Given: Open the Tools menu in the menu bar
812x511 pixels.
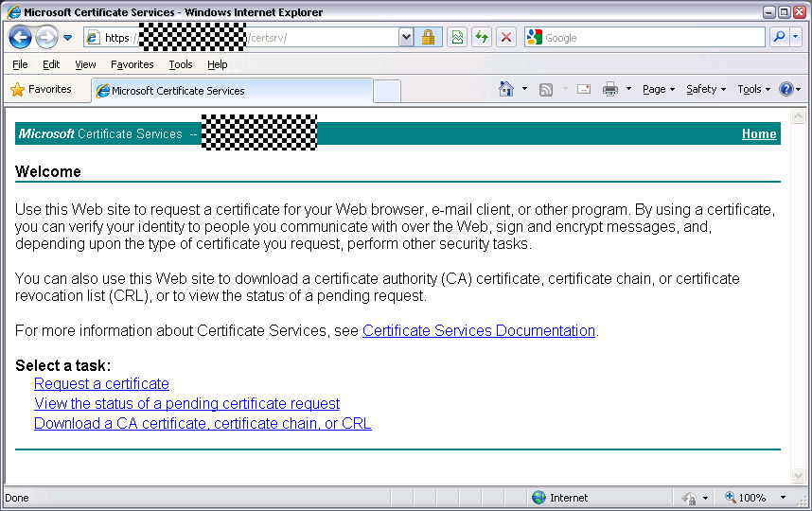Looking at the screenshot, I should coord(180,64).
